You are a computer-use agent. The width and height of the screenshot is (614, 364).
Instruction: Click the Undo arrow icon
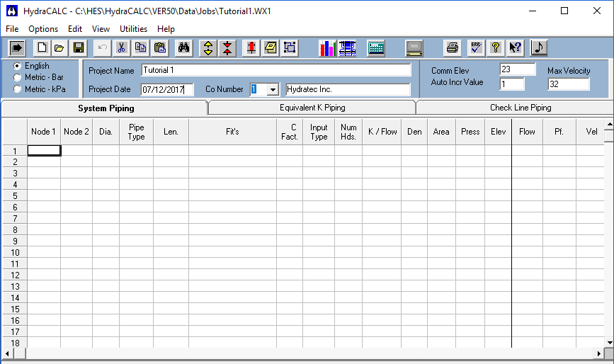102,48
